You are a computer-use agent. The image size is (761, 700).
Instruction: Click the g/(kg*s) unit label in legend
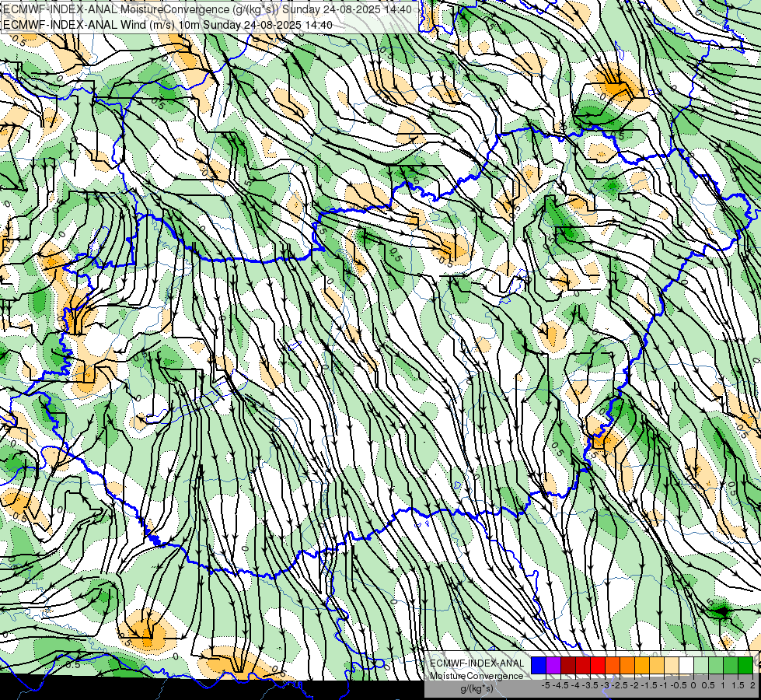tap(477, 689)
